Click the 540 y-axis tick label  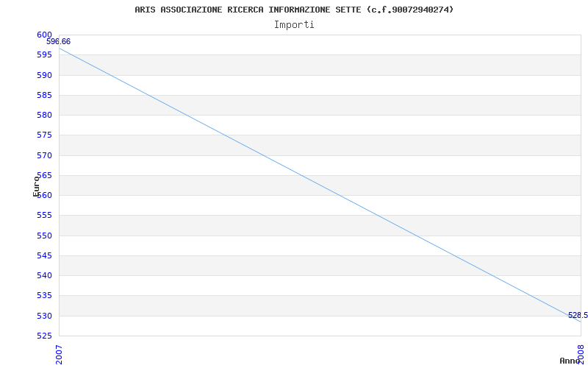pyautogui.click(x=44, y=275)
